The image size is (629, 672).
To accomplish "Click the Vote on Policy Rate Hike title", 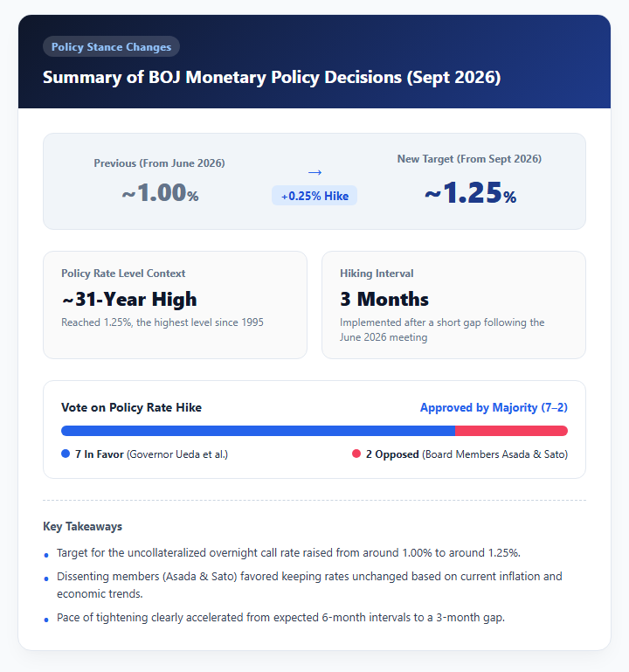I will [x=131, y=407].
